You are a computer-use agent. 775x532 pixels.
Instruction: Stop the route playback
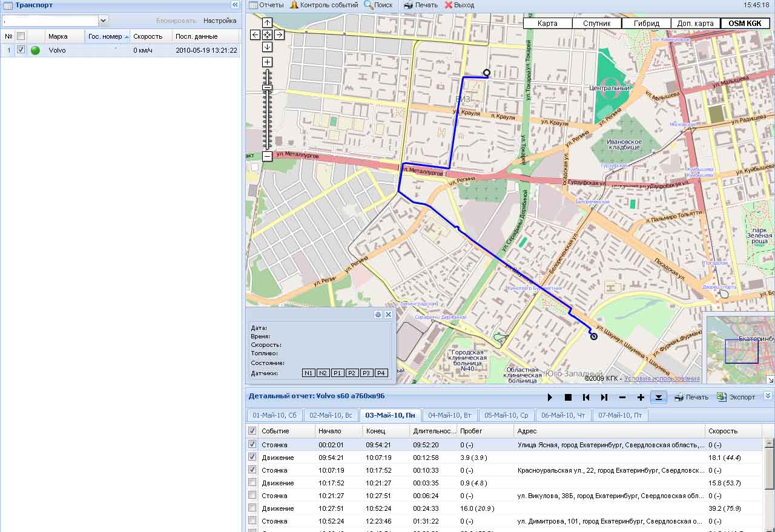pyautogui.click(x=568, y=398)
